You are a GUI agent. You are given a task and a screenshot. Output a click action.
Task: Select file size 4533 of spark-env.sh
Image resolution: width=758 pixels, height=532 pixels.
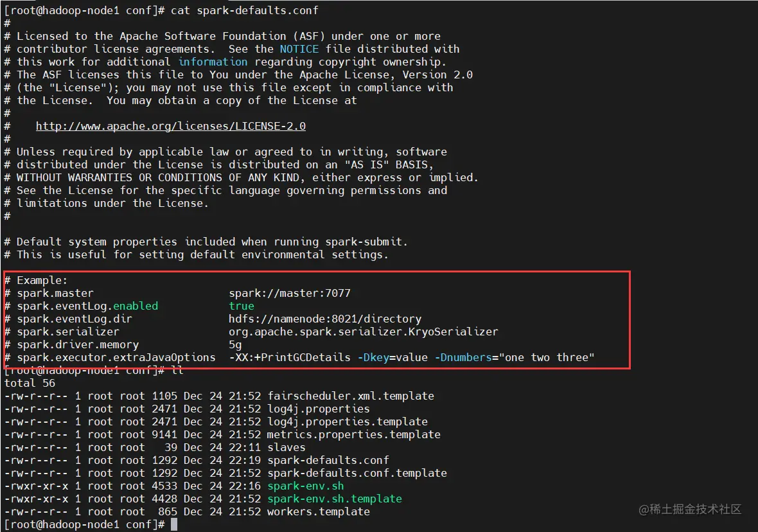click(x=164, y=486)
